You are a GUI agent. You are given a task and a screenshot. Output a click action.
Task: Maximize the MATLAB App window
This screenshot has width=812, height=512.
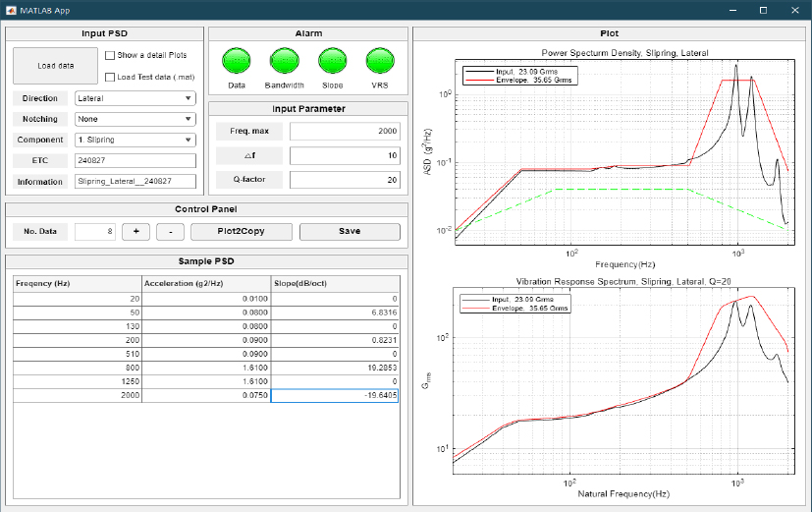coord(763,10)
